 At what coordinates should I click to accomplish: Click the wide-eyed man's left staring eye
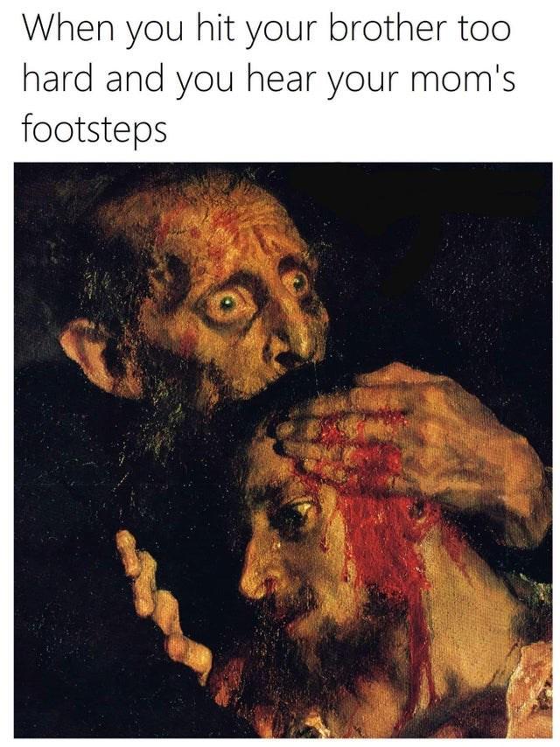point(226,304)
